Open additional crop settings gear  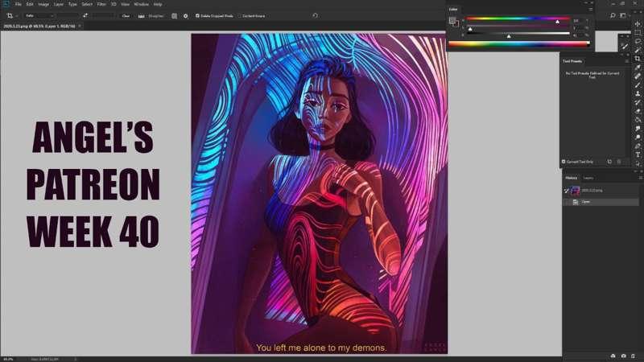click(186, 16)
